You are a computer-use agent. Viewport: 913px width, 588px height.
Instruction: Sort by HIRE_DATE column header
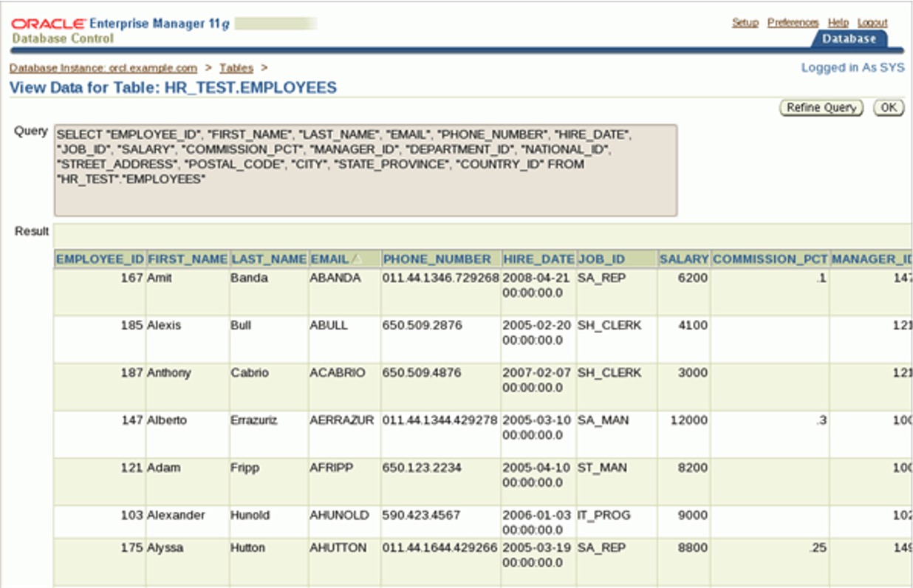538,259
